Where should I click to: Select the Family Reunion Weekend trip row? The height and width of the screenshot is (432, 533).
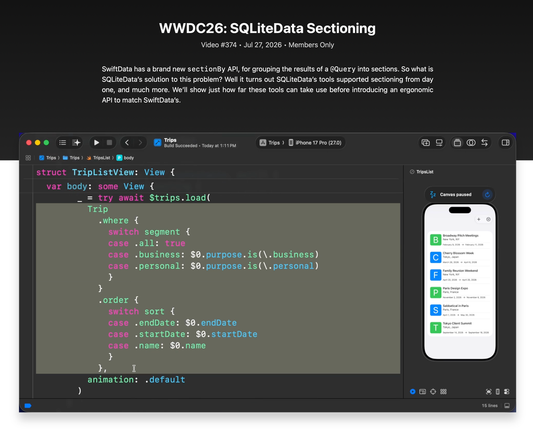click(x=460, y=275)
